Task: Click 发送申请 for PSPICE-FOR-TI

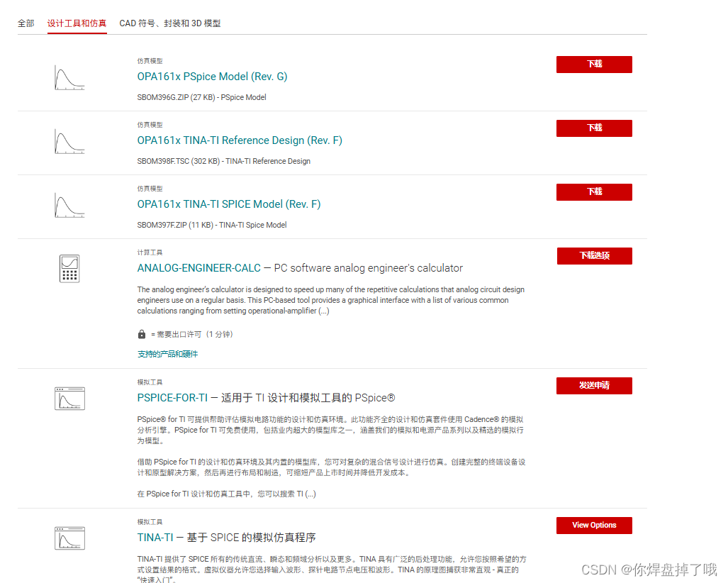Action: coord(594,386)
